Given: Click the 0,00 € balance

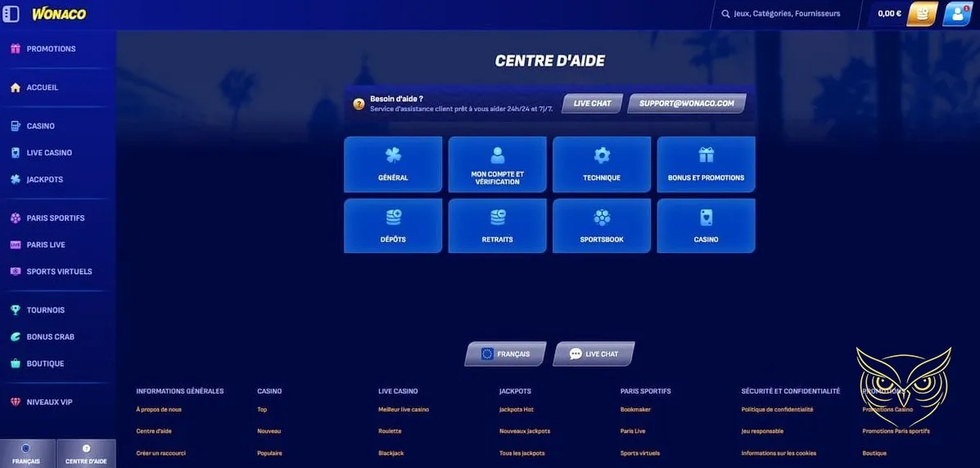Looking at the screenshot, I should [x=889, y=13].
